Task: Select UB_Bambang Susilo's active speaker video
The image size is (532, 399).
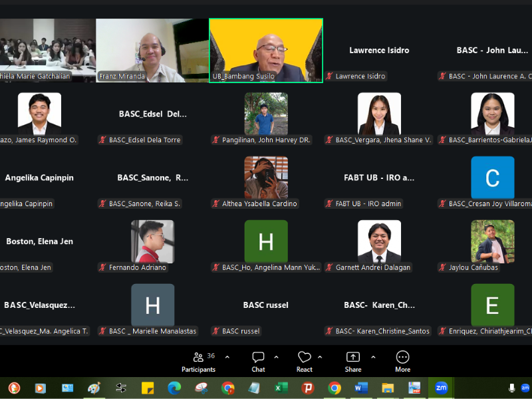Action: click(x=266, y=51)
